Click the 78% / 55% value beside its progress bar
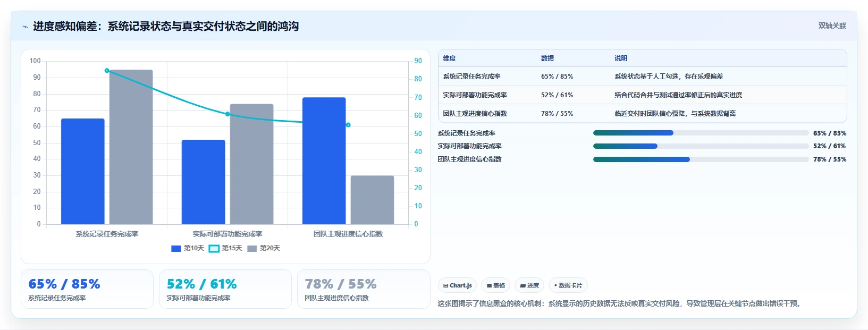 click(x=830, y=159)
